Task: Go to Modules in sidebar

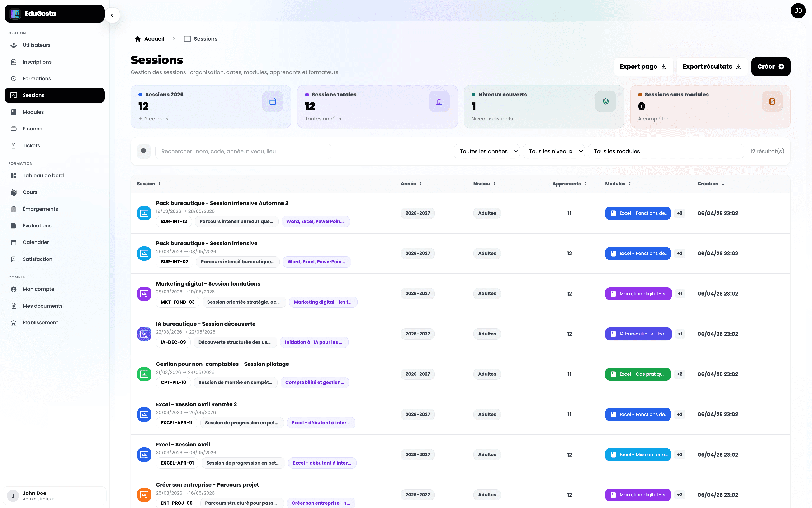Action: [33, 112]
